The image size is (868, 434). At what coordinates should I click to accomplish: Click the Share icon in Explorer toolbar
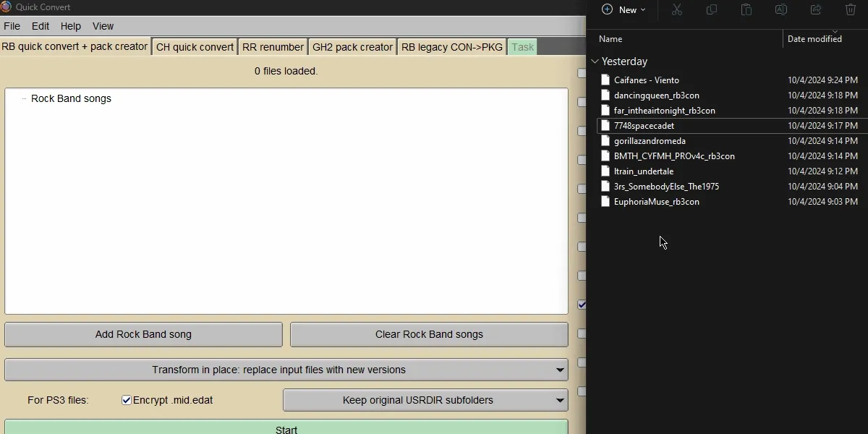pos(815,9)
